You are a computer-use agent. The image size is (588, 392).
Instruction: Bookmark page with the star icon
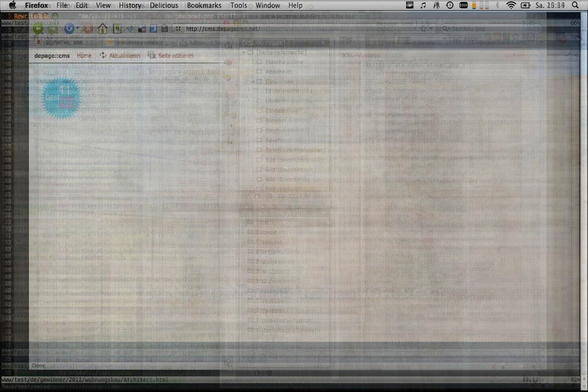pyautogui.click(x=423, y=29)
